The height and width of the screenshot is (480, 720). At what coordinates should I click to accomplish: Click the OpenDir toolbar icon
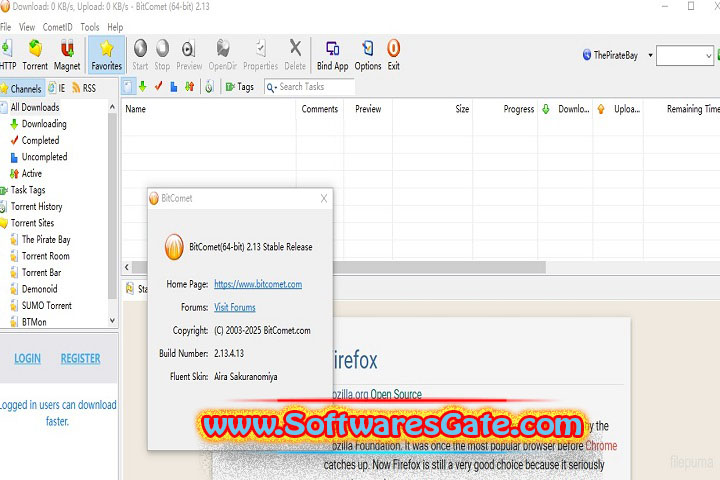click(x=223, y=55)
